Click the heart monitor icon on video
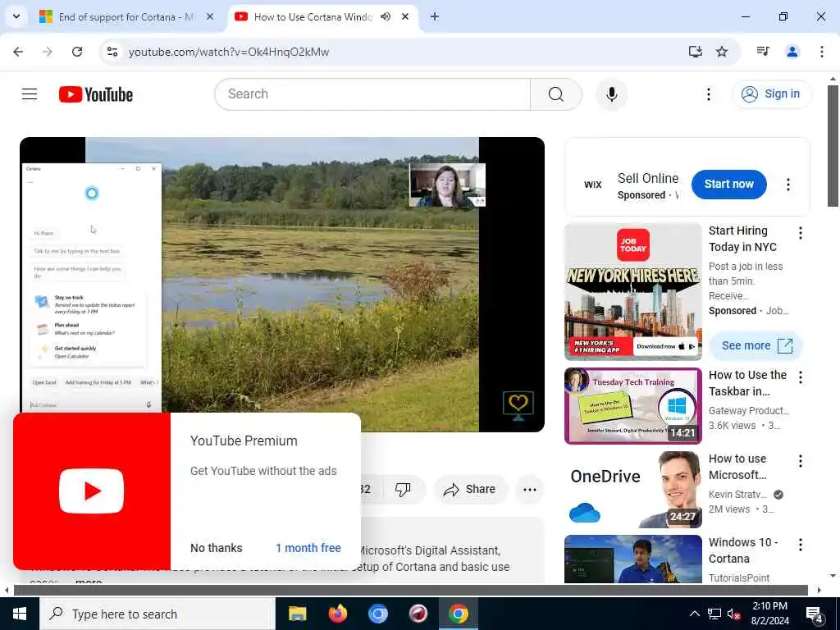Viewport: 840px width, 630px height. [x=518, y=406]
